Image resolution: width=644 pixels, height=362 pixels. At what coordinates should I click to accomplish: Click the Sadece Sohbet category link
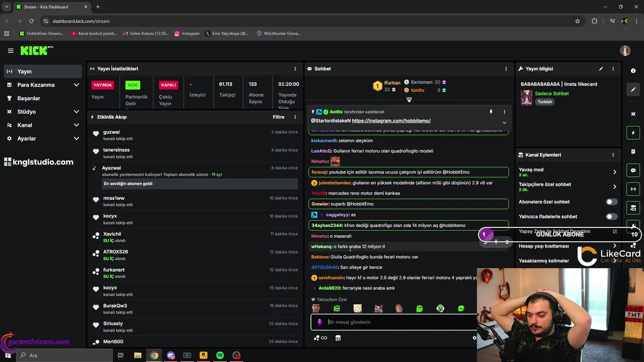552,94
